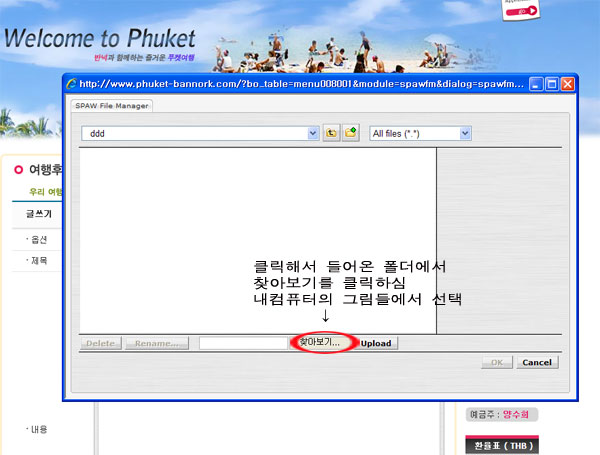Click the red GO badge at top

[528, 11]
